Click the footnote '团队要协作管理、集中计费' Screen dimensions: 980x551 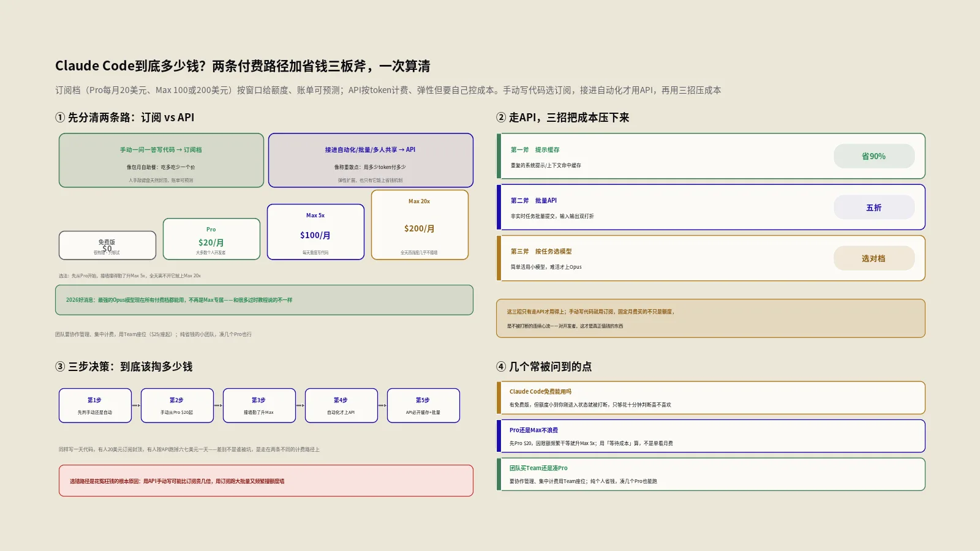153,335
